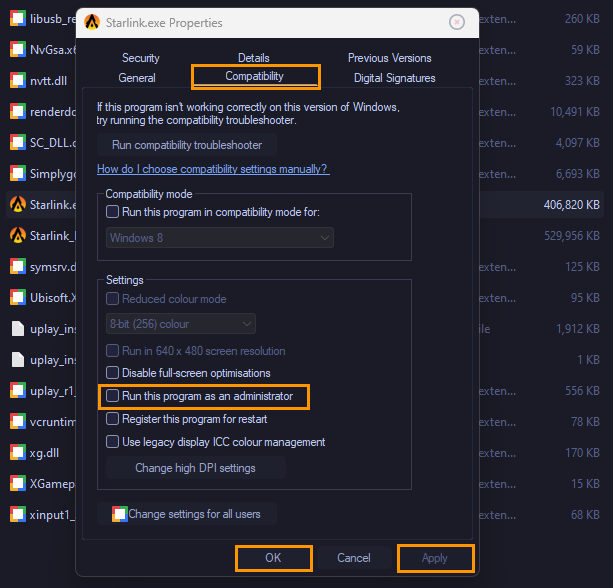Click Change high DPI settings button
The width and height of the screenshot is (613, 588).
tap(195, 468)
